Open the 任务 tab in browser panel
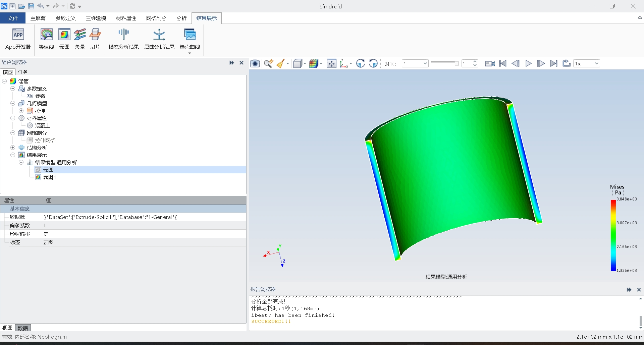Viewport: 644px width, 345px height. coord(23,72)
